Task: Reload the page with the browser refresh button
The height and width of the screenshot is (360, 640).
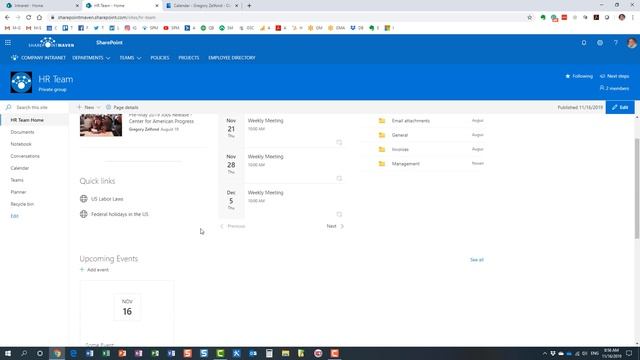Action: (x=28, y=17)
